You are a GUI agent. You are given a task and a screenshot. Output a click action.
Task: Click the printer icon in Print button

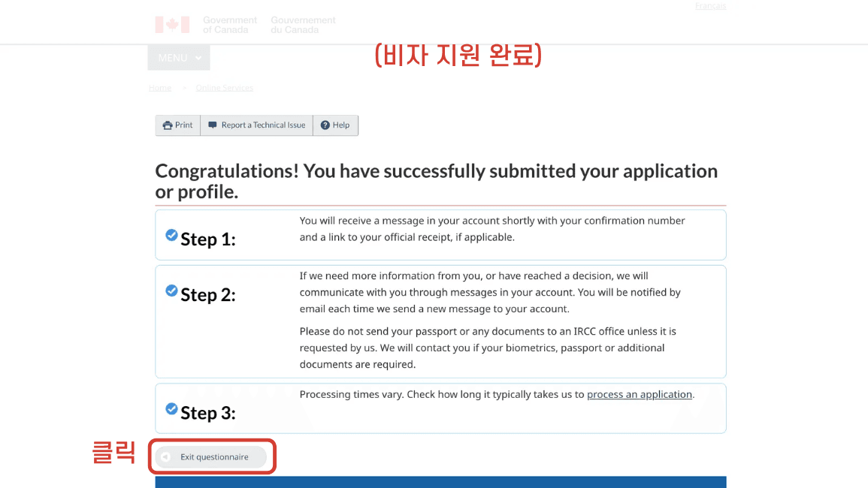pyautogui.click(x=168, y=125)
